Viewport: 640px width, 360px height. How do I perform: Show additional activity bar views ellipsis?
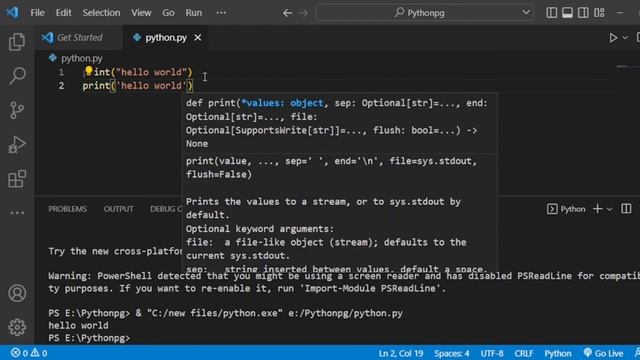pos(17,213)
